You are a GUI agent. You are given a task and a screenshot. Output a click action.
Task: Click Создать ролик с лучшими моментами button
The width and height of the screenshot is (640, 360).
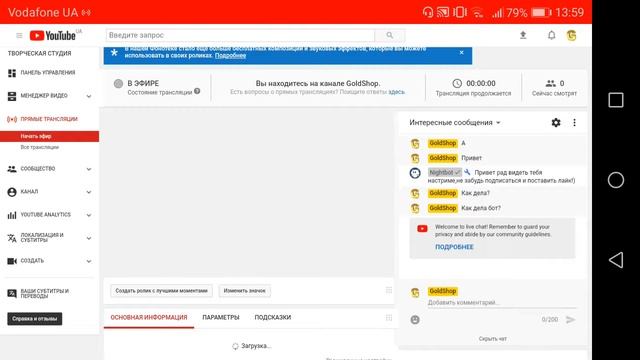point(161,291)
